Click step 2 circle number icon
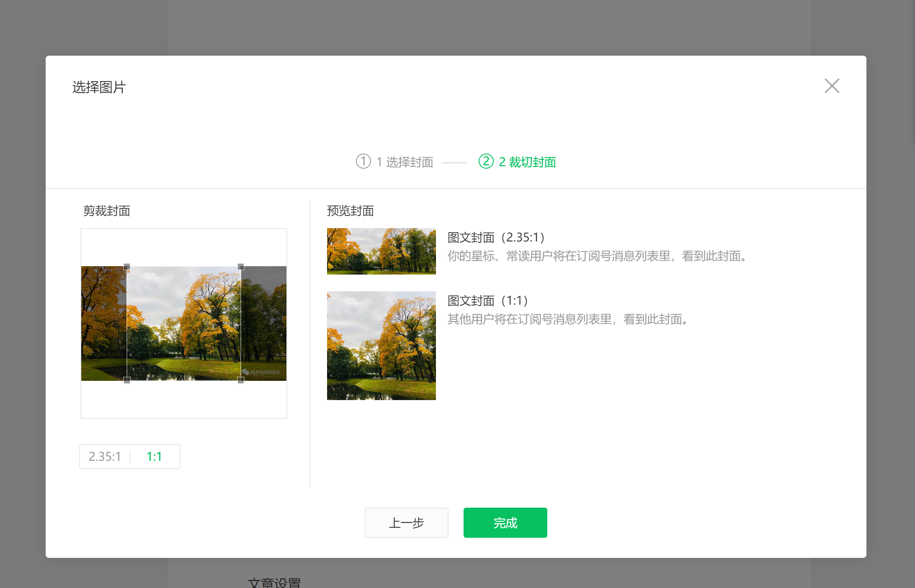The image size is (915, 588). 486,161
